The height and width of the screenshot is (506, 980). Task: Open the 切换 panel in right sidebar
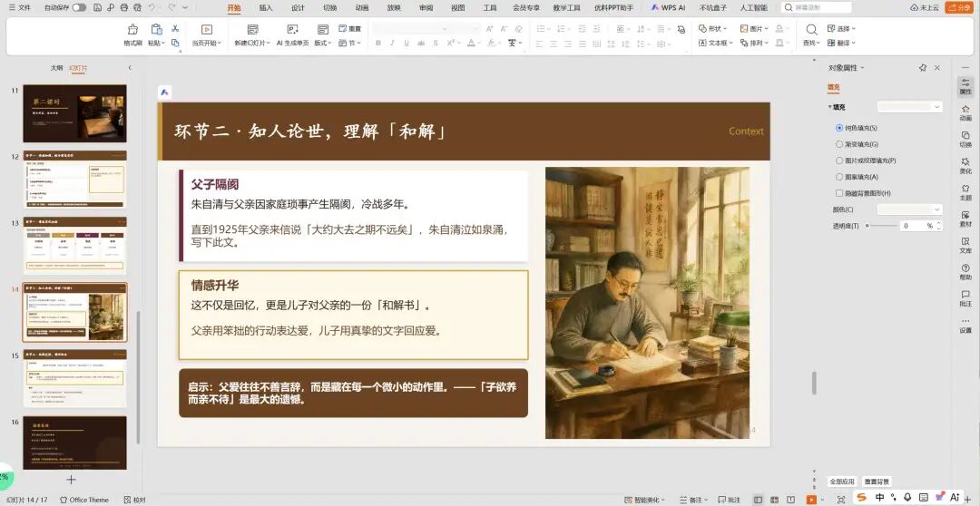coord(965,140)
